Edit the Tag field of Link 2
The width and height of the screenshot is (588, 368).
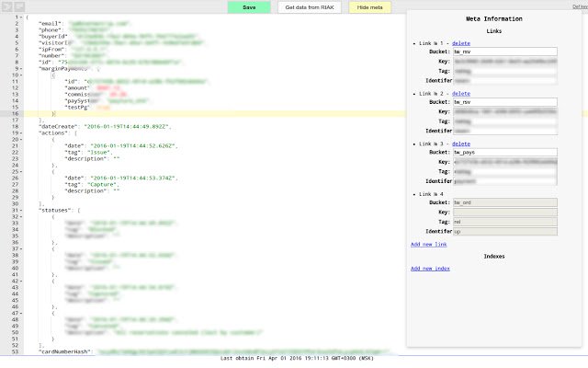(x=505, y=121)
